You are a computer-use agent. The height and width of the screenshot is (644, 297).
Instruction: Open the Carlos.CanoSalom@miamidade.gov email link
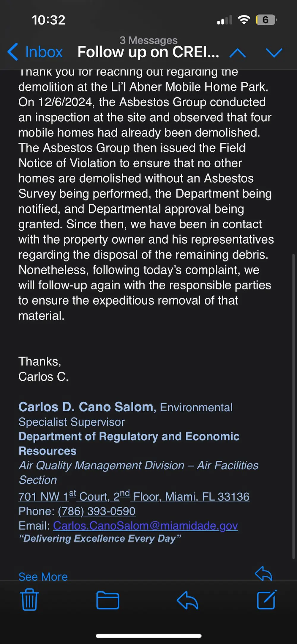(x=146, y=526)
